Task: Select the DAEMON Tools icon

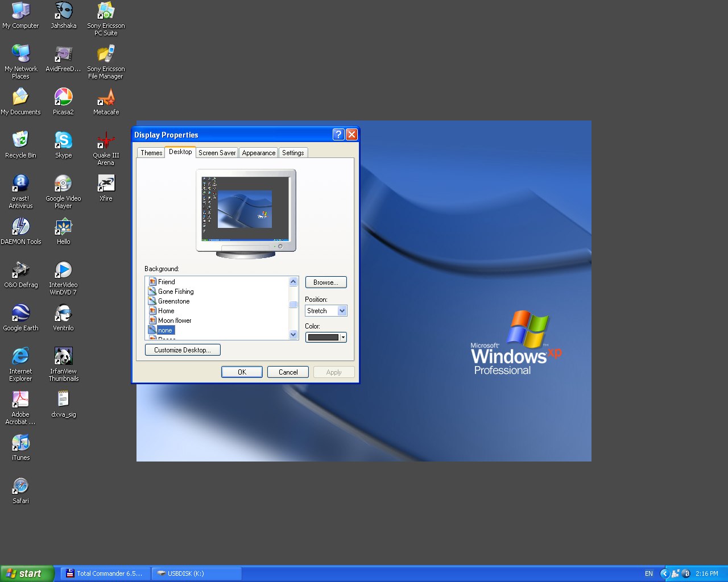Action: [20, 231]
